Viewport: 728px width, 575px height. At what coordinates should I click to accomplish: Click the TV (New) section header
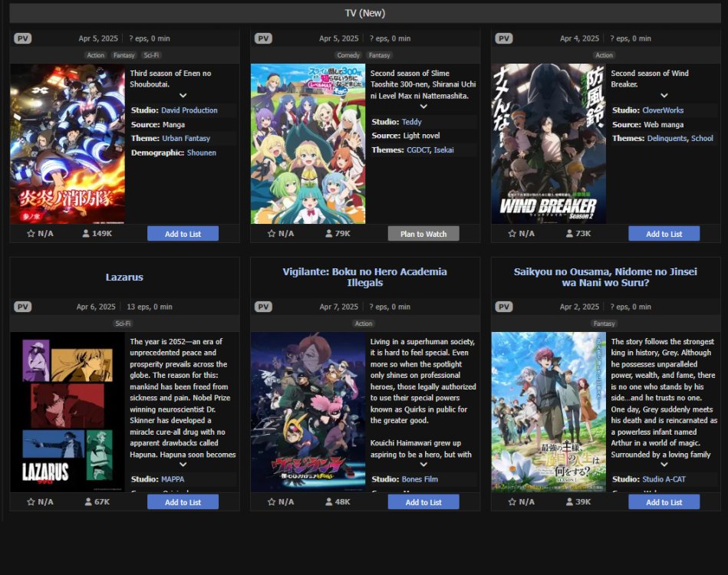coord(365,13)
